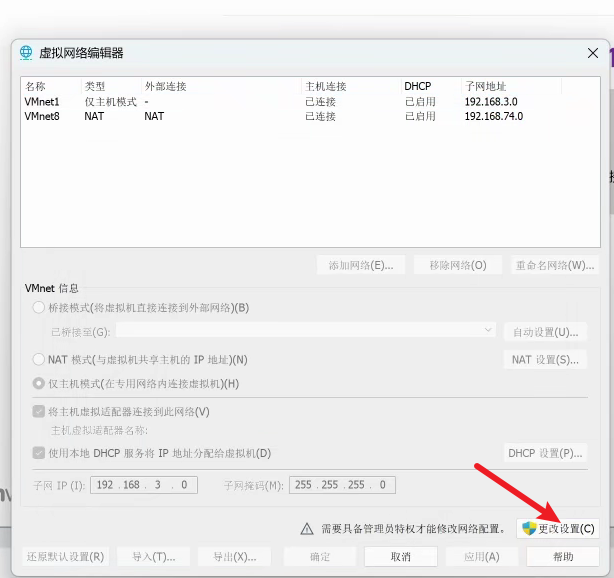Click the 外部连接 column header
The image size is (614, 578).
click(165, 86)
